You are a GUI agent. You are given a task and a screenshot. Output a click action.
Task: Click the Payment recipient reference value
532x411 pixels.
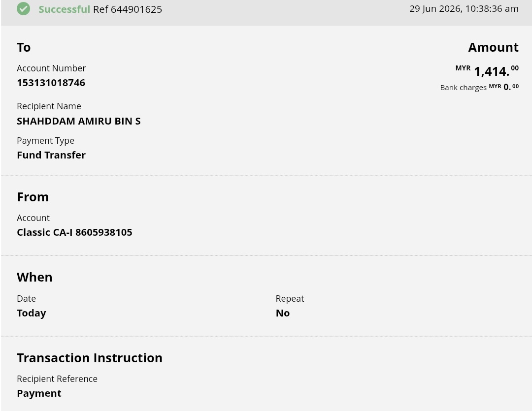39,393
